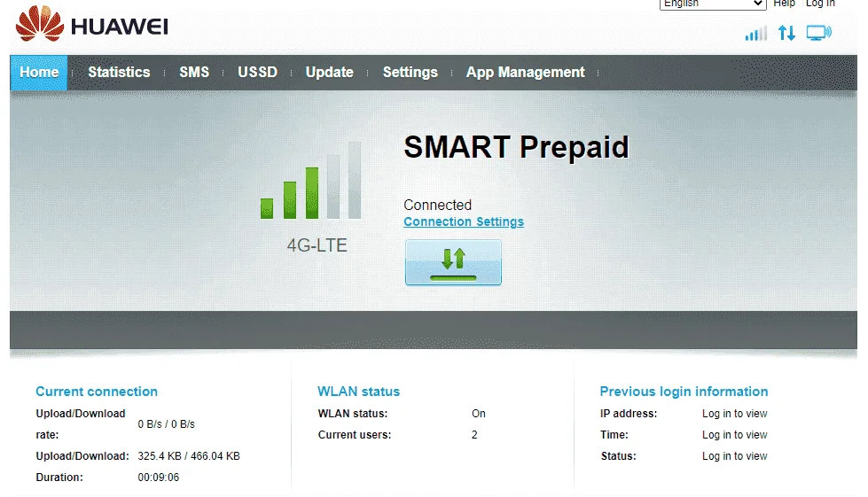
Task: Open the Update tab
Action: click(329, 73)
